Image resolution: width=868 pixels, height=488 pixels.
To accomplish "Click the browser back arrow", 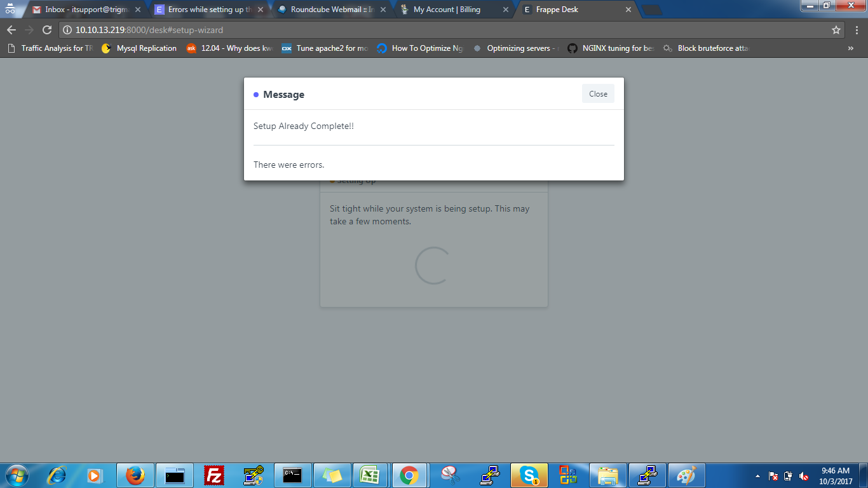I will click(11, 30).
